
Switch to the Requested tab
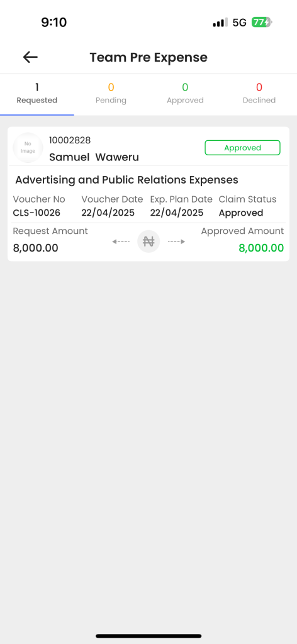click(37, 94)
